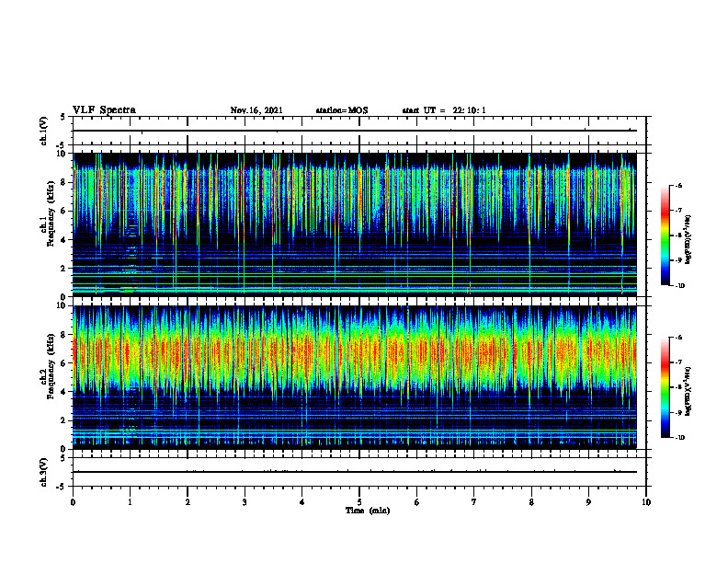Click the "-6" label on ch.1 color scale
The image size is (728, 563).
click(x=678, y=185)
